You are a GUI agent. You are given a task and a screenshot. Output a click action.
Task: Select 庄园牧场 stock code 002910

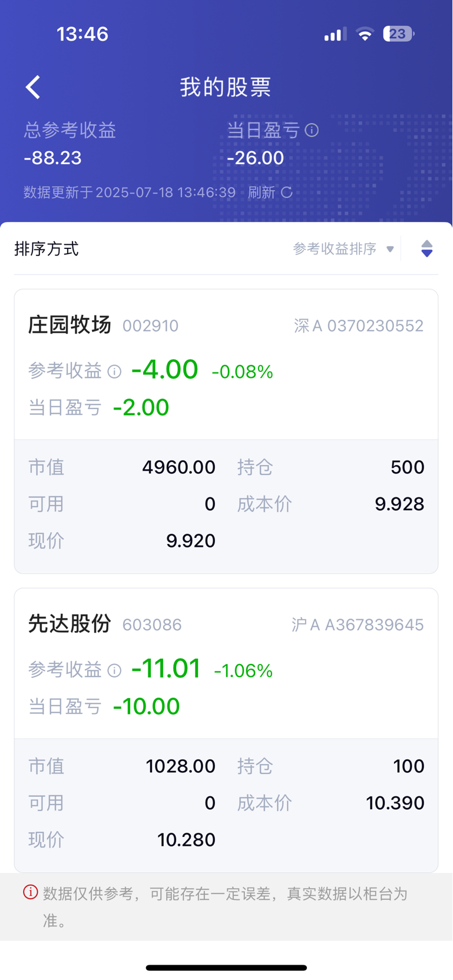click(150, 326)
